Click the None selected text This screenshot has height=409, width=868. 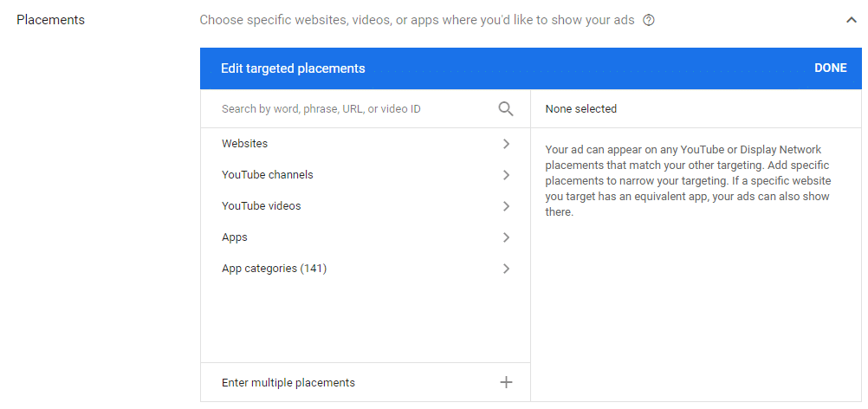click(x=580, y=109)
